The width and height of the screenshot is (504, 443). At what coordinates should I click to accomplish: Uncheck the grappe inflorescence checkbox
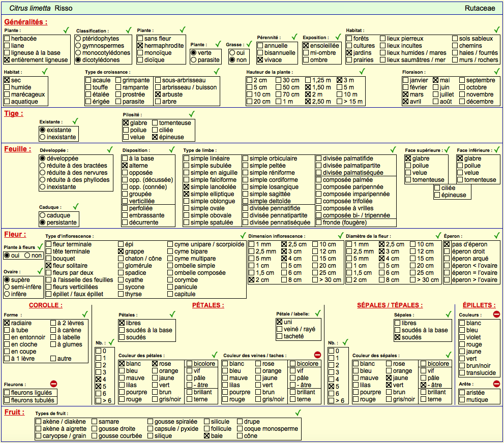pos(121,251)
